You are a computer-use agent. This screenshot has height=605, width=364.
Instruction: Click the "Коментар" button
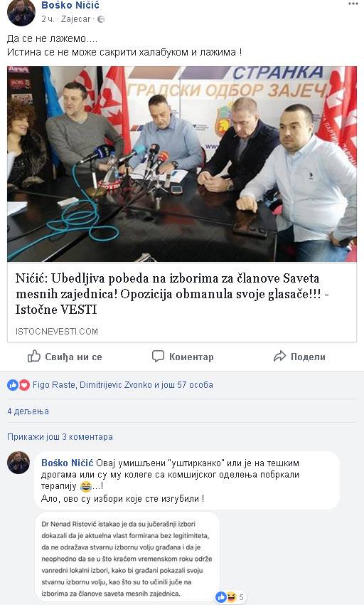[x=183, y=357]
